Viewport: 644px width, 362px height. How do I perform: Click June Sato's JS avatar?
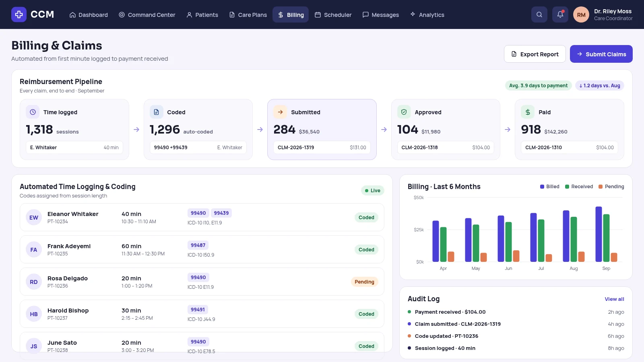(34, 346)
